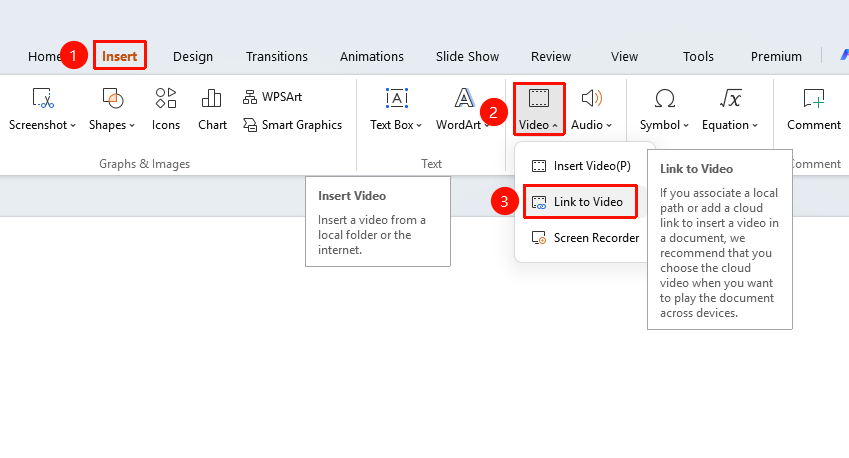Click the Premium tab
The image size is (849, 458).
pos(776,56)
